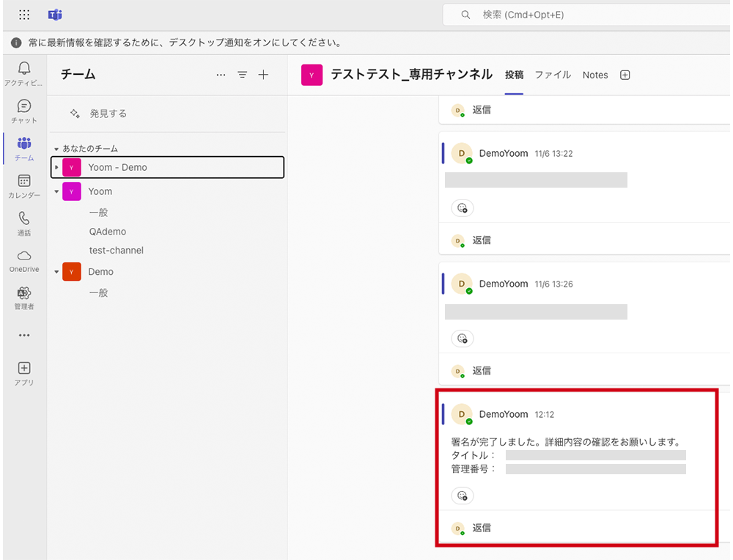This screenshot has height=560, width=733.
Task: Click the チーム panel heading
Action: click(78, 75)
